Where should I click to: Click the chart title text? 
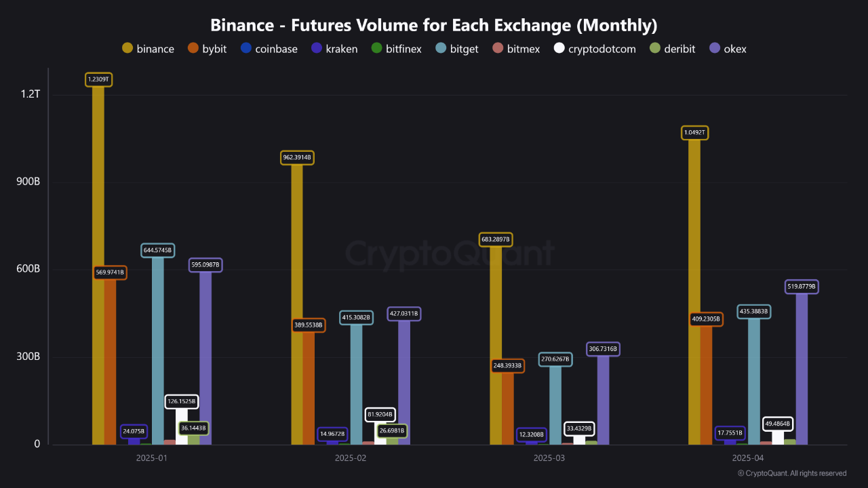pyautogui.click(x=434, y=26)
